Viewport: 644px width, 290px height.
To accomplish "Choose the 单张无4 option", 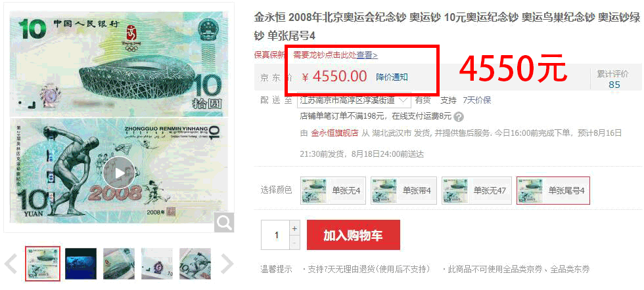I will click(333, 190).
